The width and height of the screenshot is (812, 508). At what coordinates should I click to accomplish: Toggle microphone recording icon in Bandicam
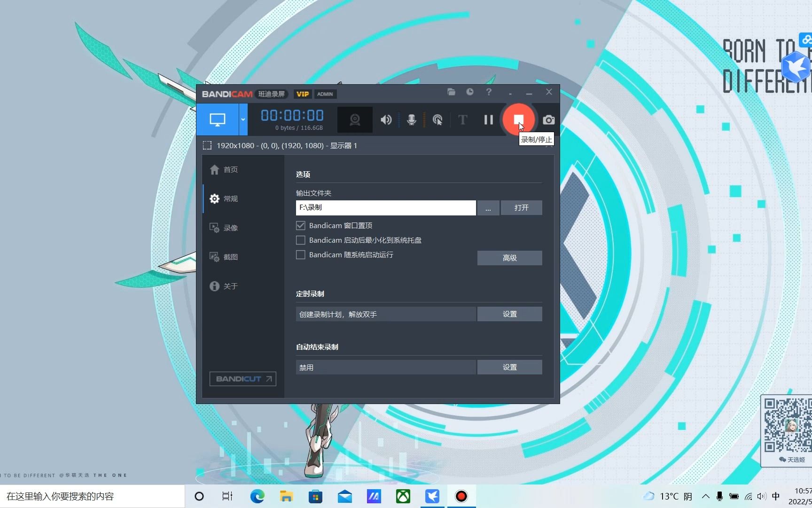coord(412,120)
